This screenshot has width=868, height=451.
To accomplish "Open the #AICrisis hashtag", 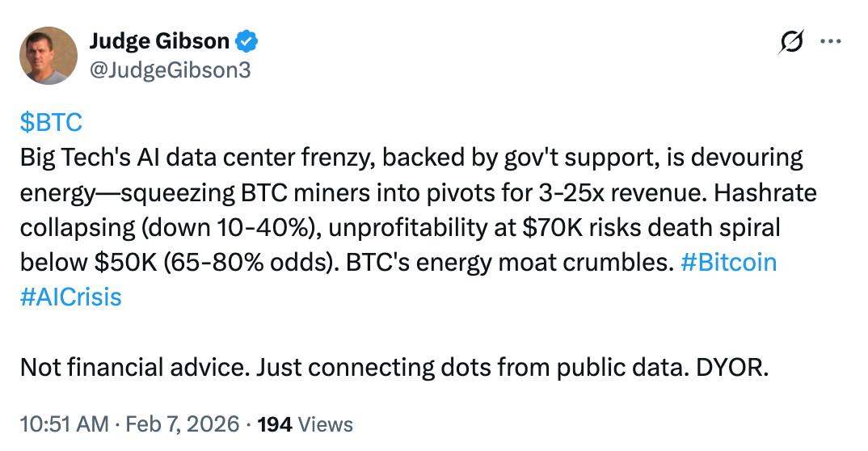I will point(70,297).
